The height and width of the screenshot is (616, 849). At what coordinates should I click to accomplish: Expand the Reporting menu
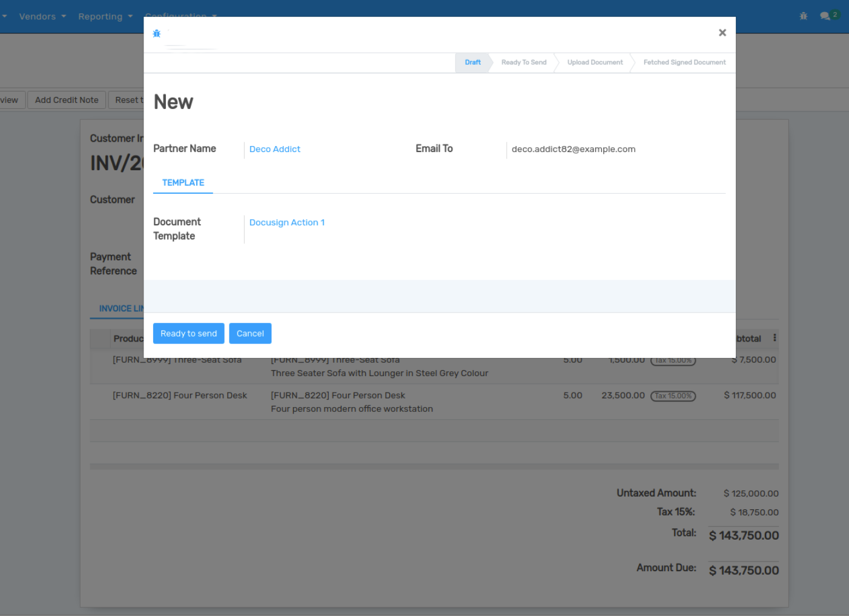(x=105, y=16)
